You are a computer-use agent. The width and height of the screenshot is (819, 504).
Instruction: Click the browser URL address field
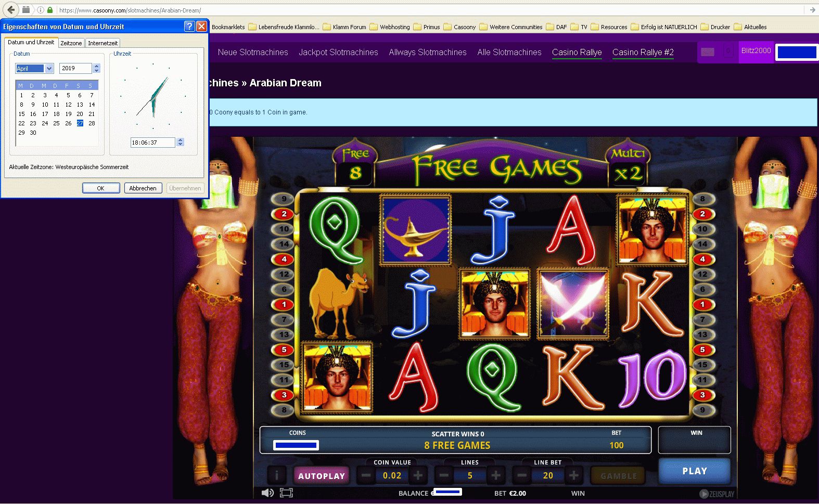click(427, 10)
